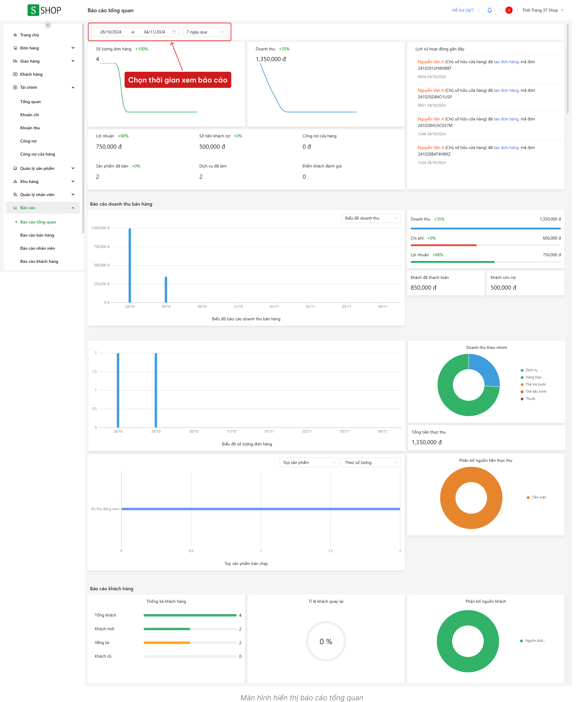Image resolution: width=588 pixels, height=702 pixels.
Task: Open the 7 ngày qua period dropdown
Action: [205, 32]
